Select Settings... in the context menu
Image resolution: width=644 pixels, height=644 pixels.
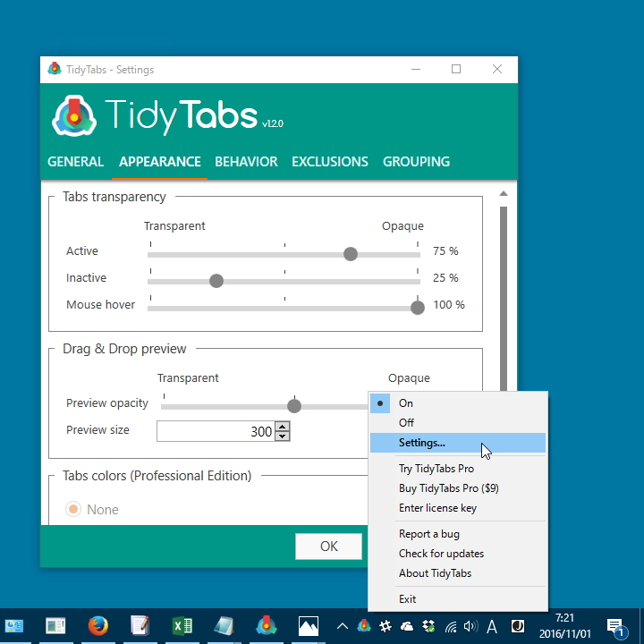458,443
